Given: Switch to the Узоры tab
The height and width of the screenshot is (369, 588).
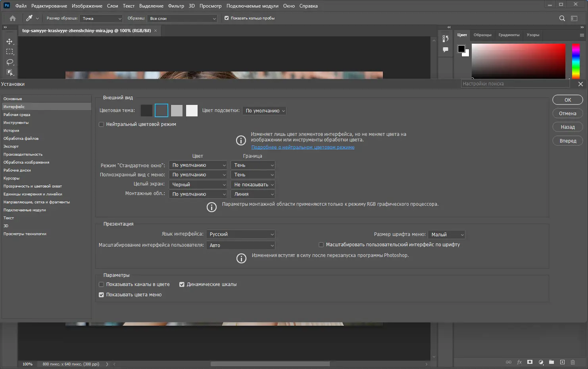Looking at the screenshot, I should click(533, 35).
